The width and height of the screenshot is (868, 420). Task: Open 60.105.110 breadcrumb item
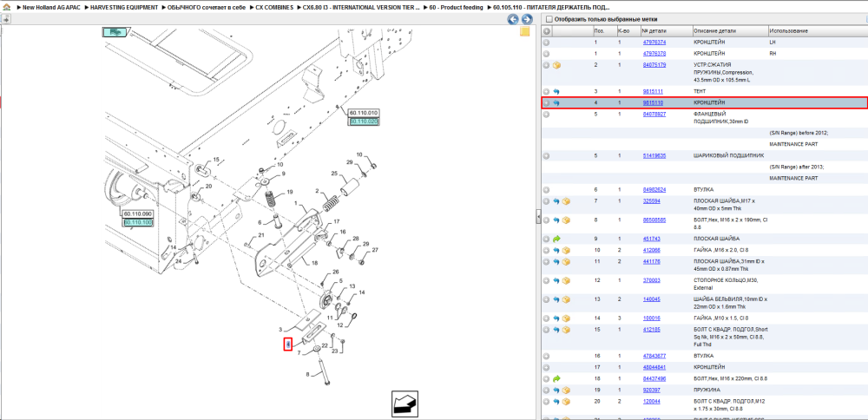[551, 7]
